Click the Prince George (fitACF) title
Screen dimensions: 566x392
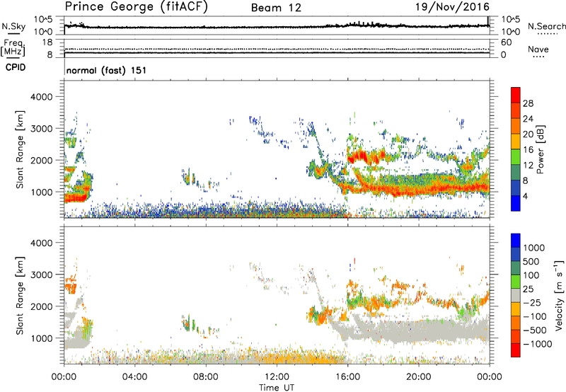click(136, 7)
